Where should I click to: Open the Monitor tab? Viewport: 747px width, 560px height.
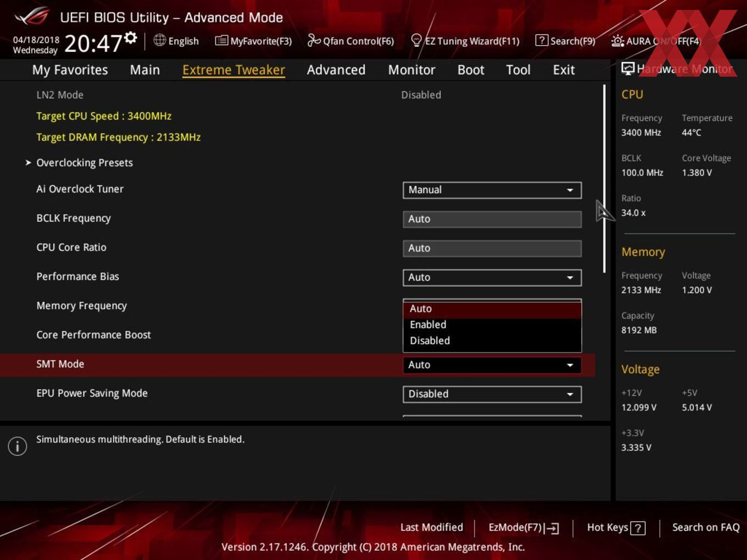412,70
